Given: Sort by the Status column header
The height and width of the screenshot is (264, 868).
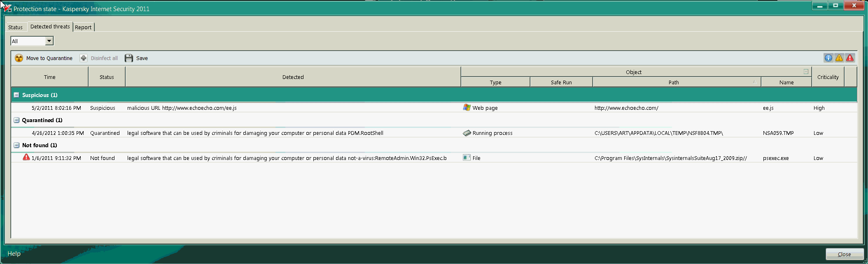Looking at the screenshot, I should 107,77.
